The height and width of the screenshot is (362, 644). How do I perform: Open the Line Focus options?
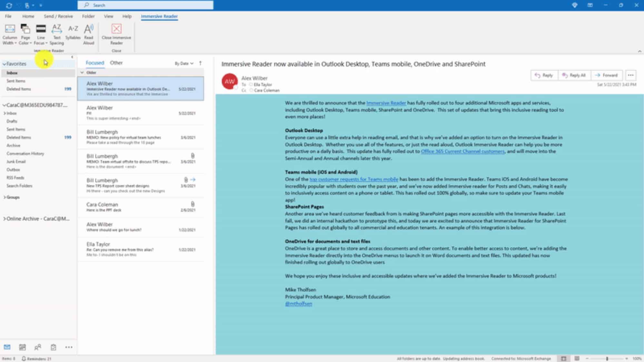[41, 35]
